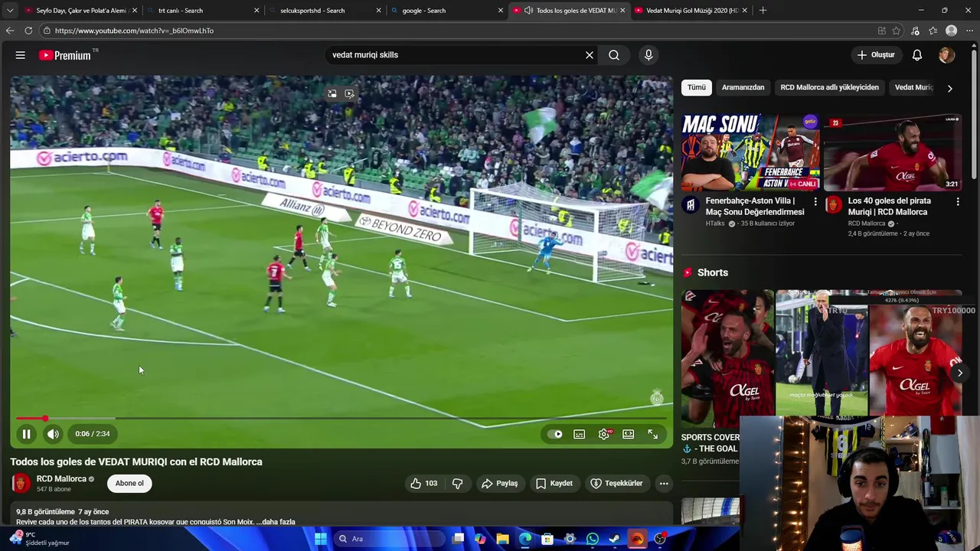This screenshot has width=980, height=551.
Task: Start voice search with the microphone
Action: pos(648,55)
